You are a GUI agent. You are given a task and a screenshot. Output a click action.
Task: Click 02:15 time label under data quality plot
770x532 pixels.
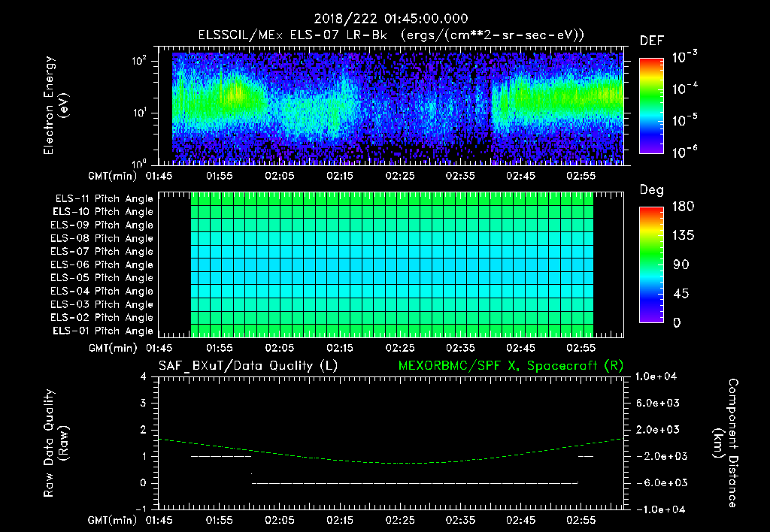coord(340,520)
